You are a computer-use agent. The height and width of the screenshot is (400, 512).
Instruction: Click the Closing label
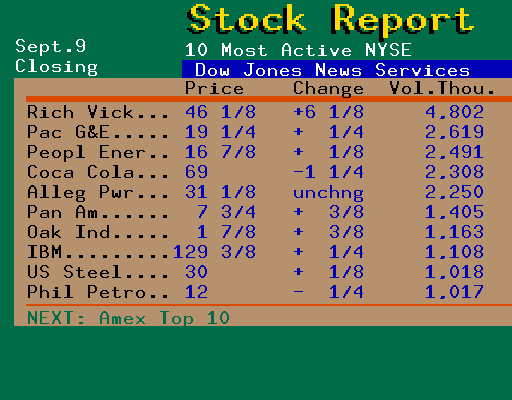coord(56,67)
